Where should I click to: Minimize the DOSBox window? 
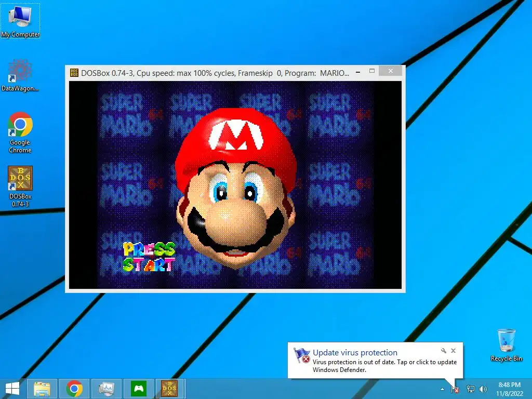point(358,72)
